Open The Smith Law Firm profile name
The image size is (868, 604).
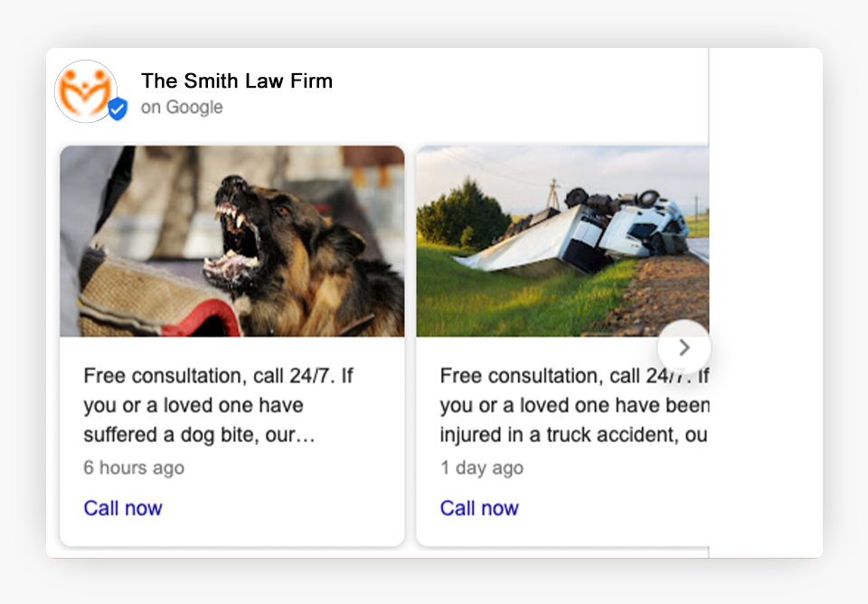coord(237,81)
